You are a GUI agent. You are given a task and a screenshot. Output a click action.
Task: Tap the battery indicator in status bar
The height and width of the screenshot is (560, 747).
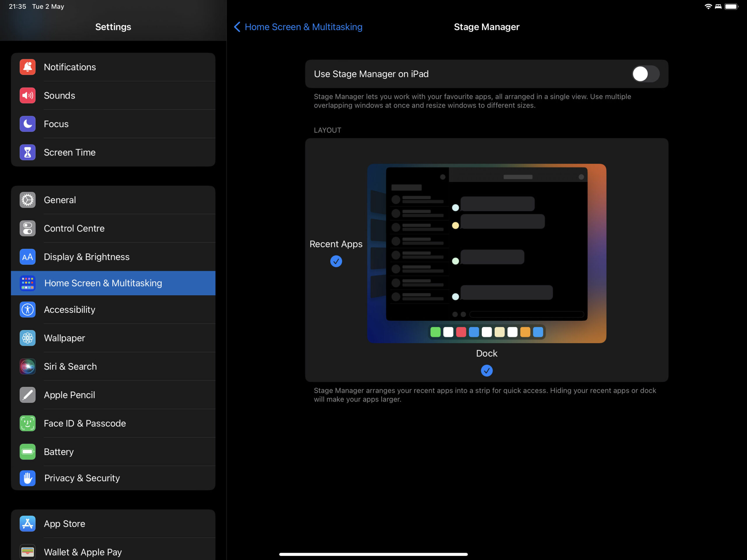pyautogui.click(x=732, y=6)
